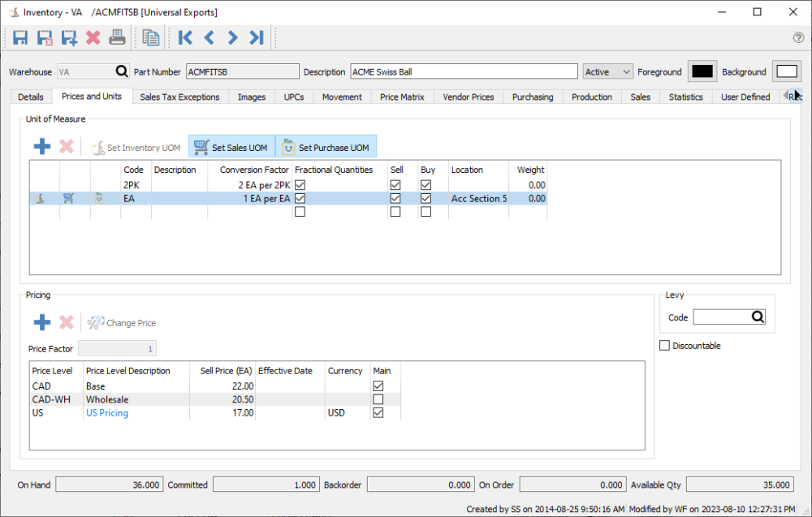This screenshot has height=517, width=812.
Task: Click the Sales tab
Action: pos(640,97)
